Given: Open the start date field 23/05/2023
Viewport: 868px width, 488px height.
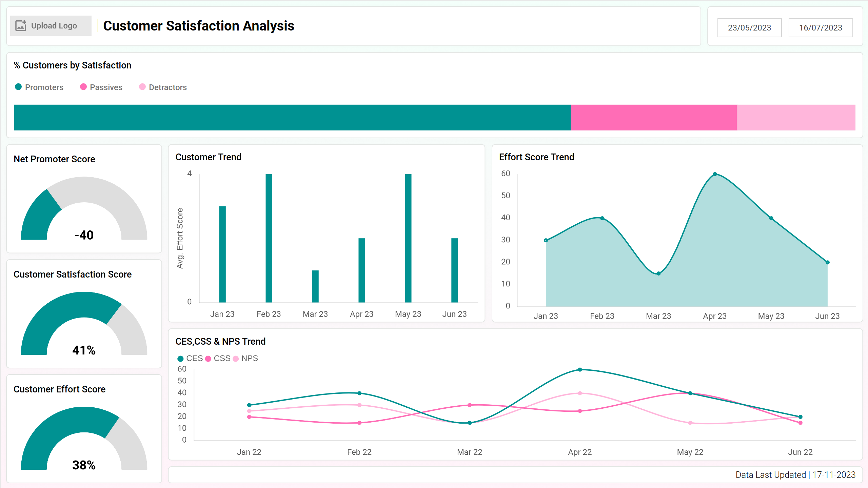Looking at the screenshot, I should tap(749, 28).
